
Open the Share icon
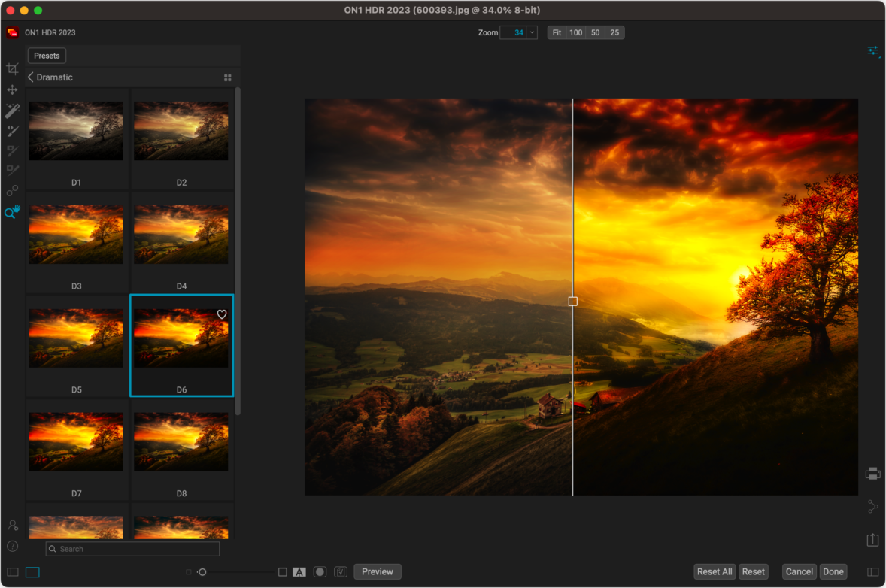click(x=872, y=507)
